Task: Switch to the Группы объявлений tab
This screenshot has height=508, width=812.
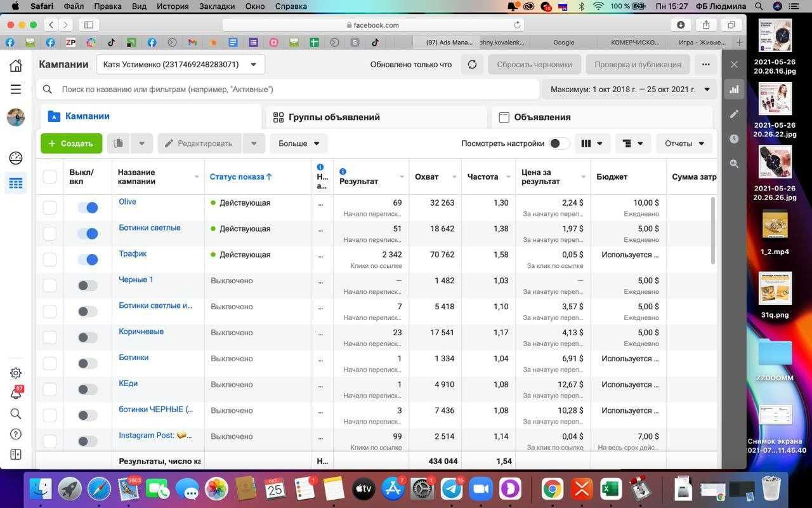Action: pos(377,117)
